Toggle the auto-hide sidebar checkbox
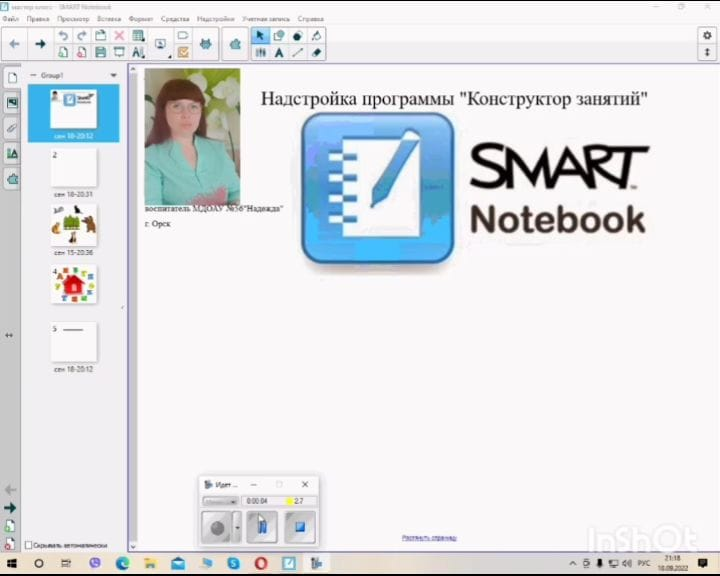The width and height of the screenshot is (720, 576). point(28,545)
